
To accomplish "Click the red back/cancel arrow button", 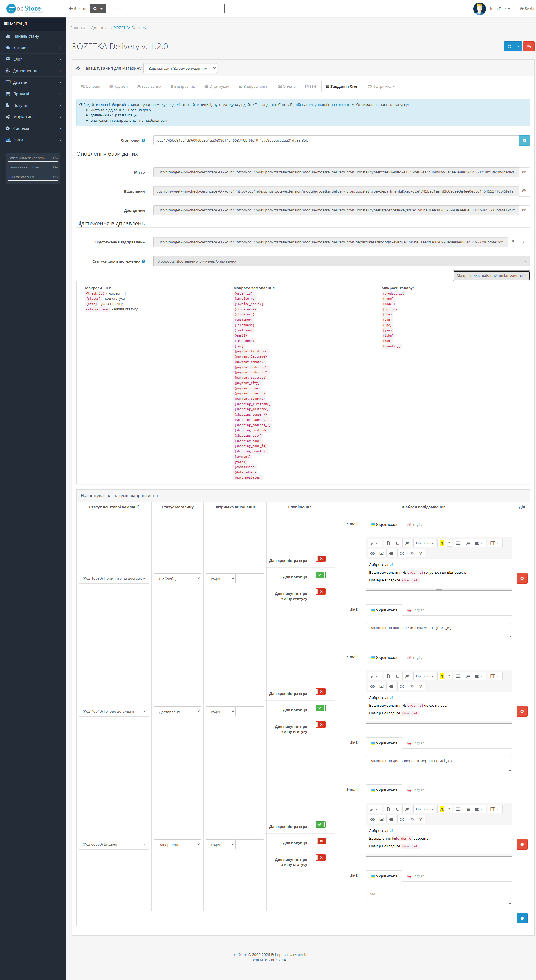I will point(528,46).
